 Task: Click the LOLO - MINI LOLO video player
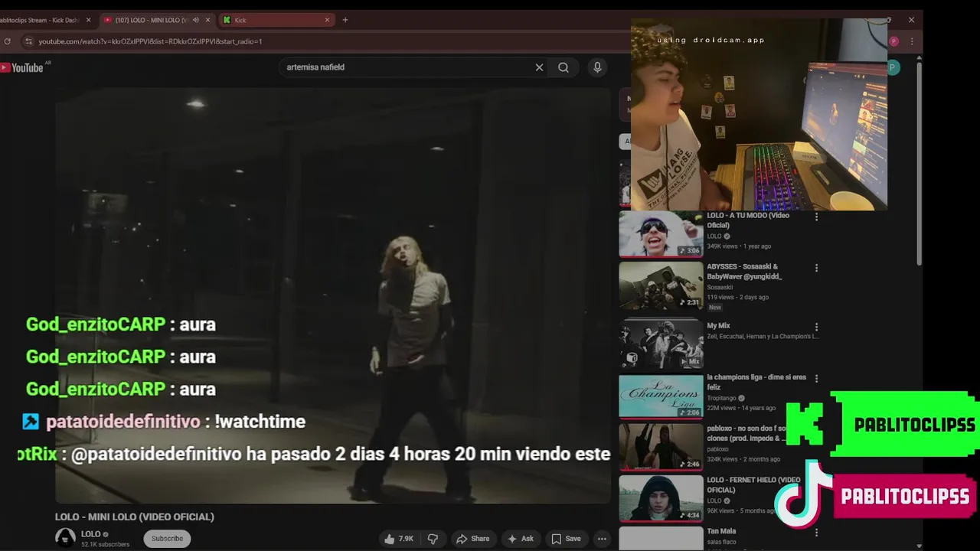pos(333,295)
